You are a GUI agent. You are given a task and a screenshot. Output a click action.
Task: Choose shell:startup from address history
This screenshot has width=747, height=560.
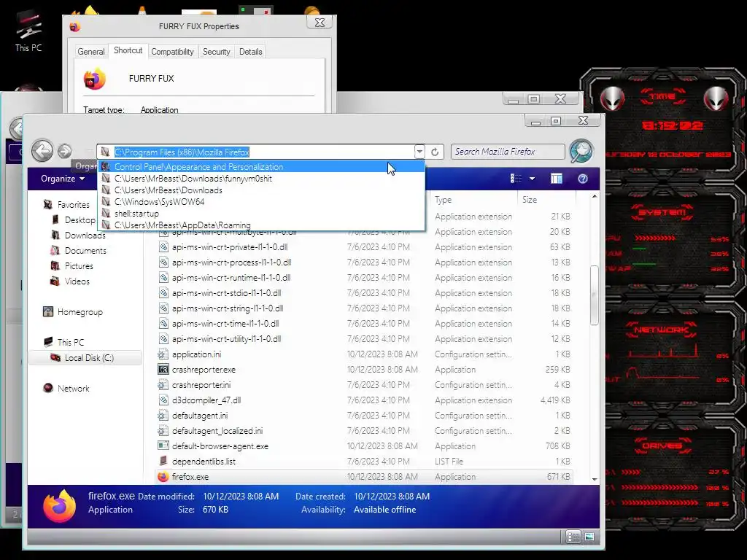point(261,214)
